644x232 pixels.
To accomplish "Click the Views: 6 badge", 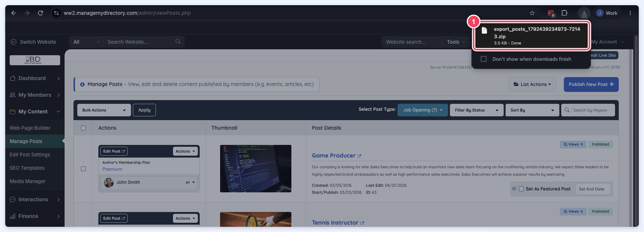I will (573, 212).
